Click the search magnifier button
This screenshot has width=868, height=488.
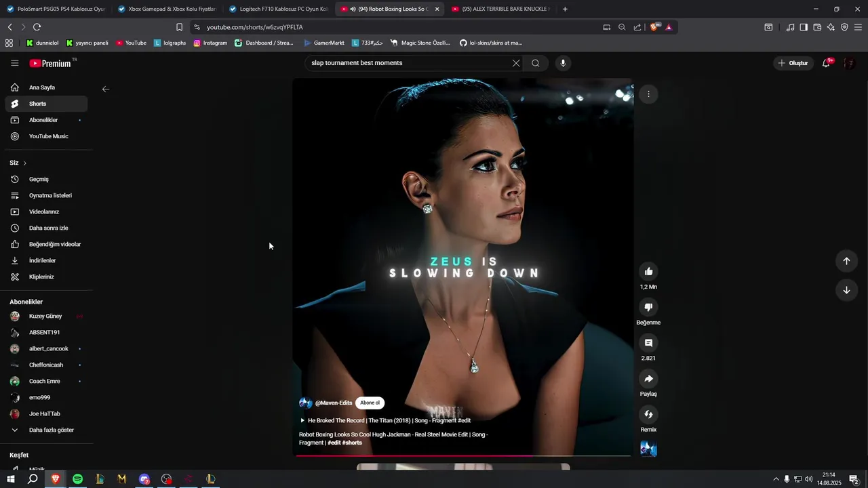pos(536,63)
